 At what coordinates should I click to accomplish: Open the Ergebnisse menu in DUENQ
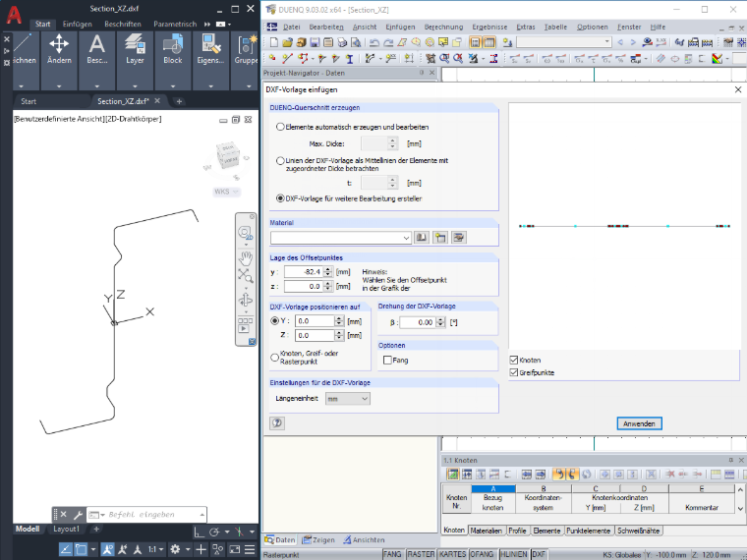(489, 28)
